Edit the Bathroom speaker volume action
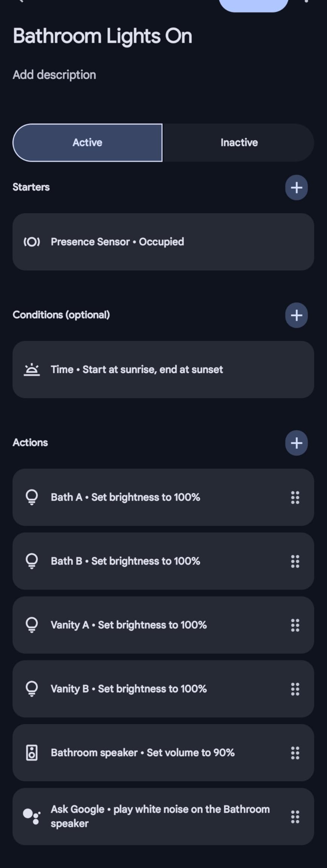This screenshot has height=868, width=327. coord(151,753)
